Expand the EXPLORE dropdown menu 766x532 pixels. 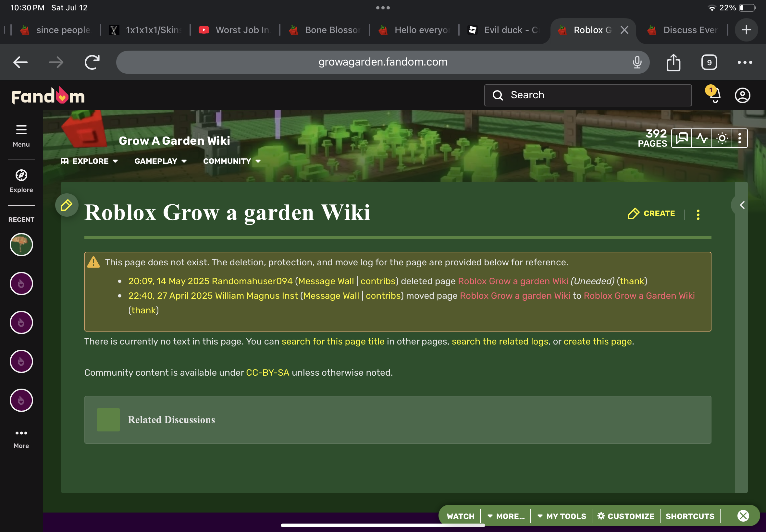pos(89,161)
